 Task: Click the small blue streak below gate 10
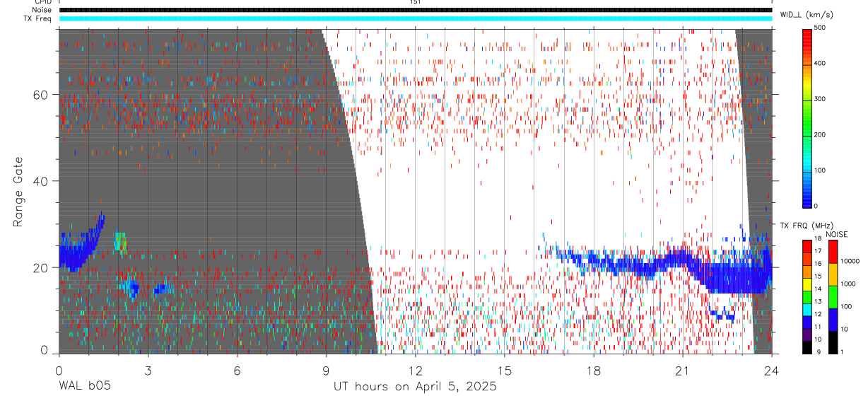point(722,315)
